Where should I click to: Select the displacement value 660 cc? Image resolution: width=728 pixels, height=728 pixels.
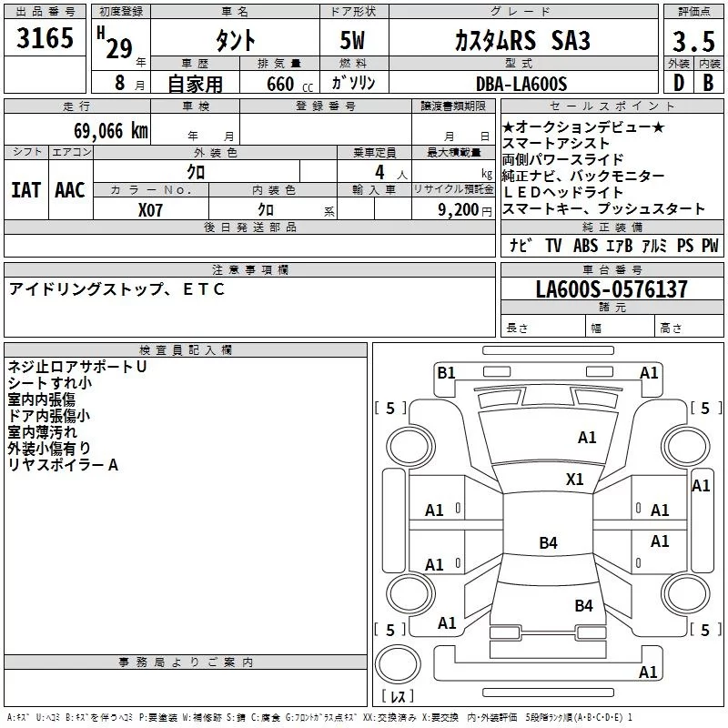pos(289,84)
